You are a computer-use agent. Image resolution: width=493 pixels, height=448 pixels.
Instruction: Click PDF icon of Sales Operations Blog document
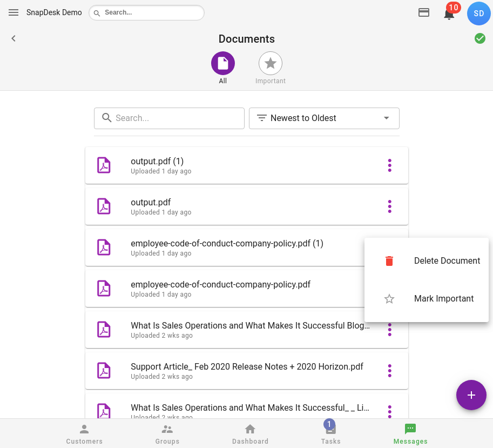tap(104, 330)
